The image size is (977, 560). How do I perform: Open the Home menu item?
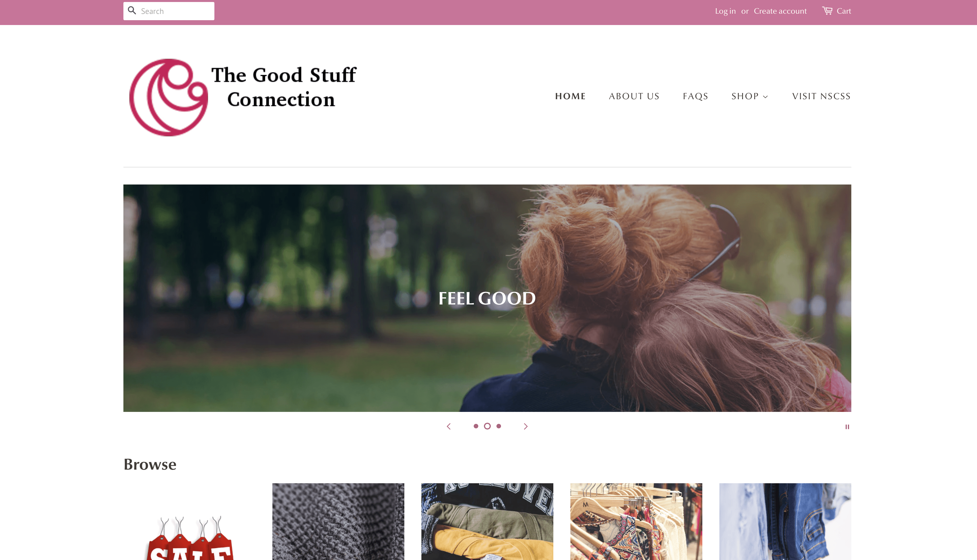(x=570, y=96)
